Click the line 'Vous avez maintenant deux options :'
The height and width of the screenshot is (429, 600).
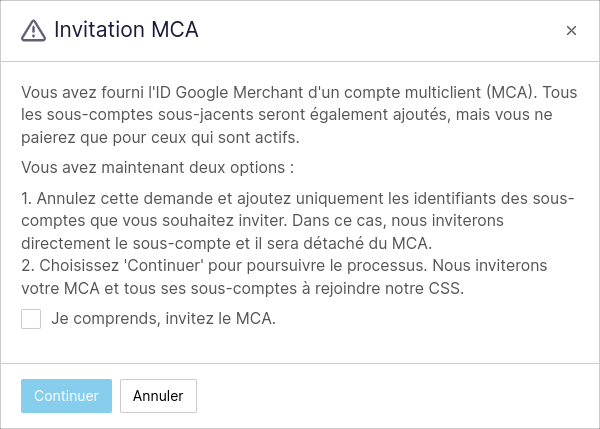click(x=158, y=168)
